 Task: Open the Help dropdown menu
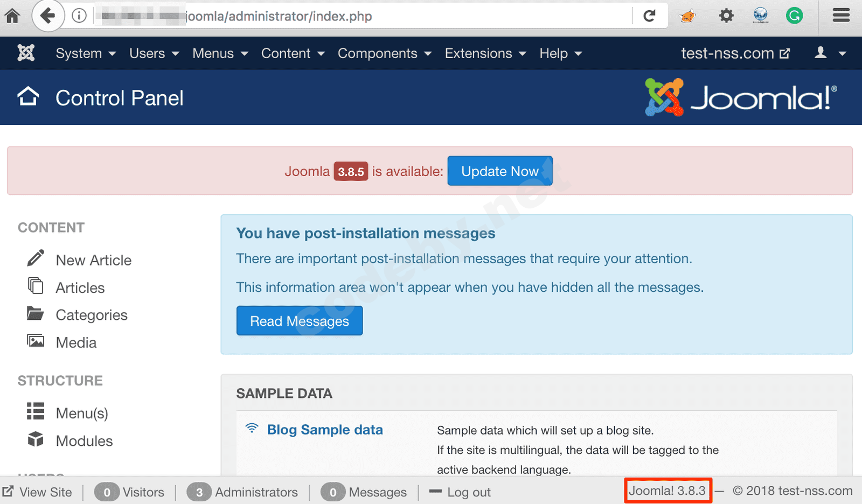[x=561, y=53]
